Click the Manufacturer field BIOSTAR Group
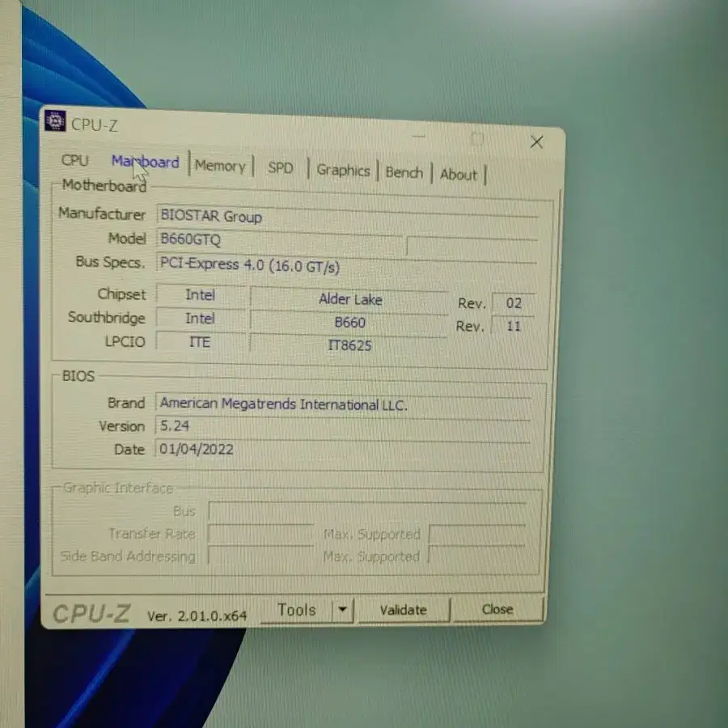 click(x=347, y=216)
